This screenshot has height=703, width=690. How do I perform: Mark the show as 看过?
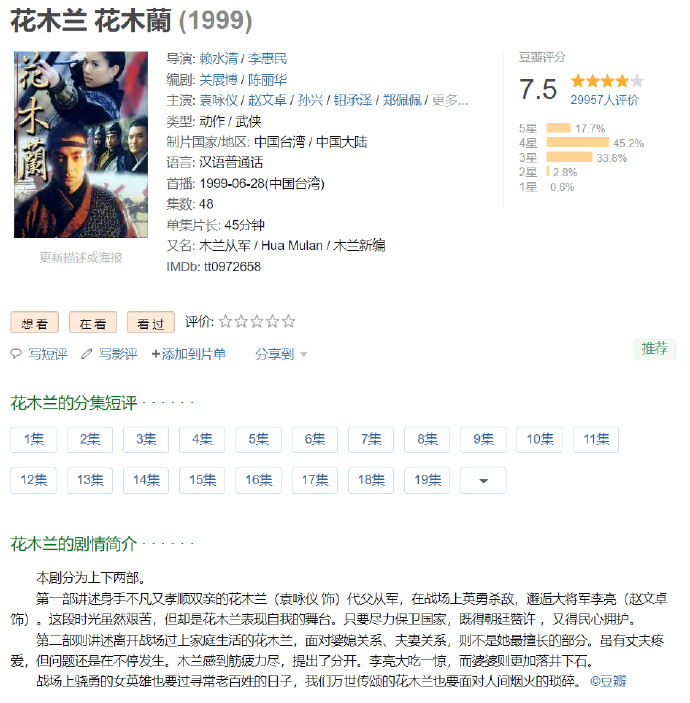151,323
